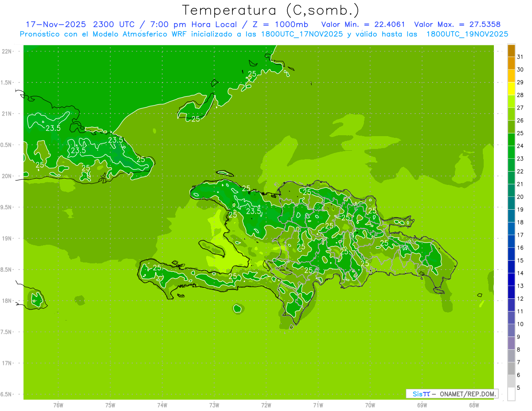Click the color scale label "28"
The height and width of the screenshot is (411, 532).
(x=520, y=95)
